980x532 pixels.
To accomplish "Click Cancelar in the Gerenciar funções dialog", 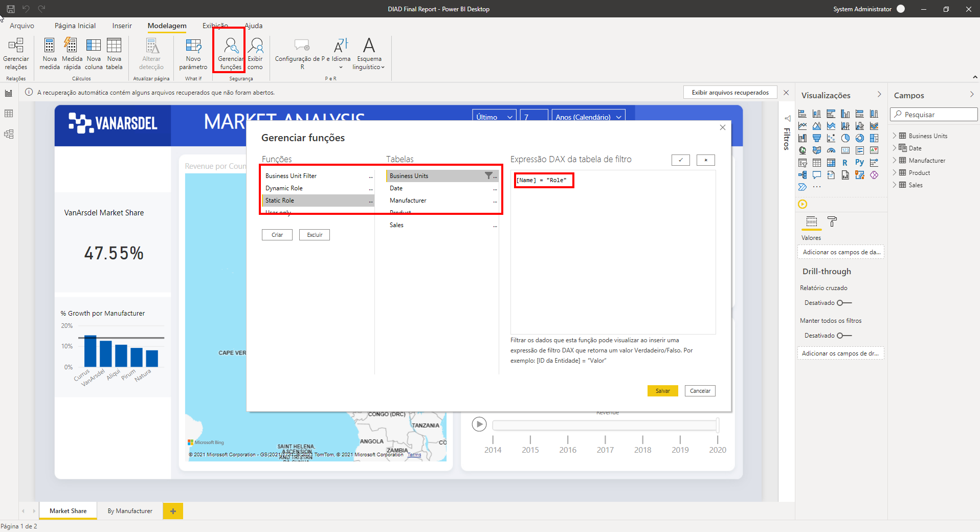I will tap(700, 391).
